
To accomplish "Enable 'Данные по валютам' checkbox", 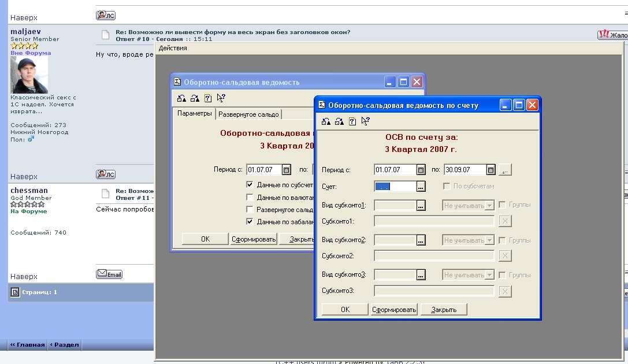I will 250,198.
